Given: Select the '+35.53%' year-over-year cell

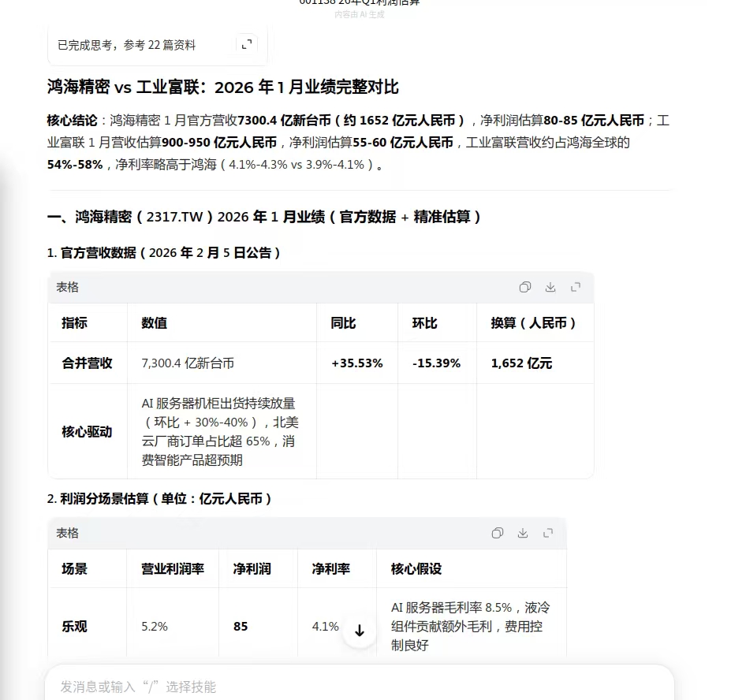Looking at the screenshot, I should click(x=356, y=363).
